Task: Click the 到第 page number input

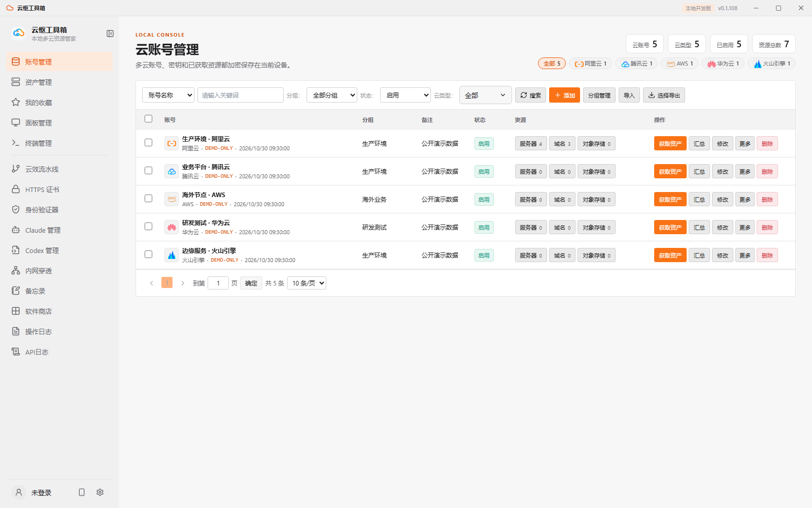Action: (218, 283)
